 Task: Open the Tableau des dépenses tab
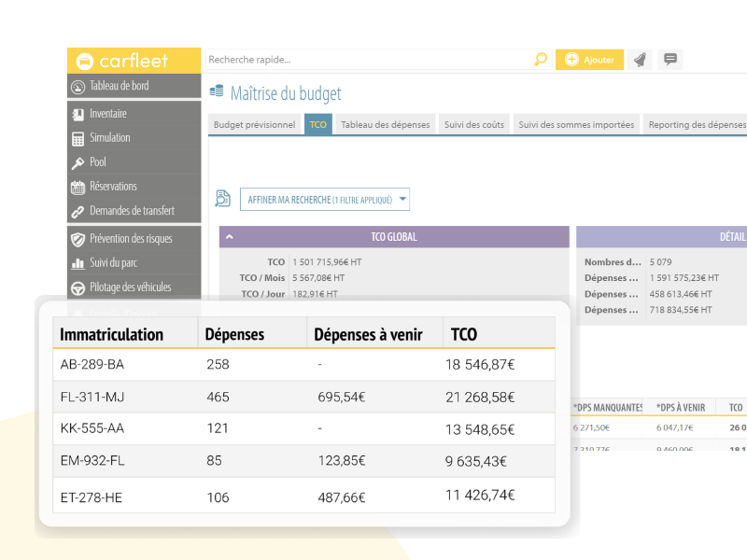385,124
